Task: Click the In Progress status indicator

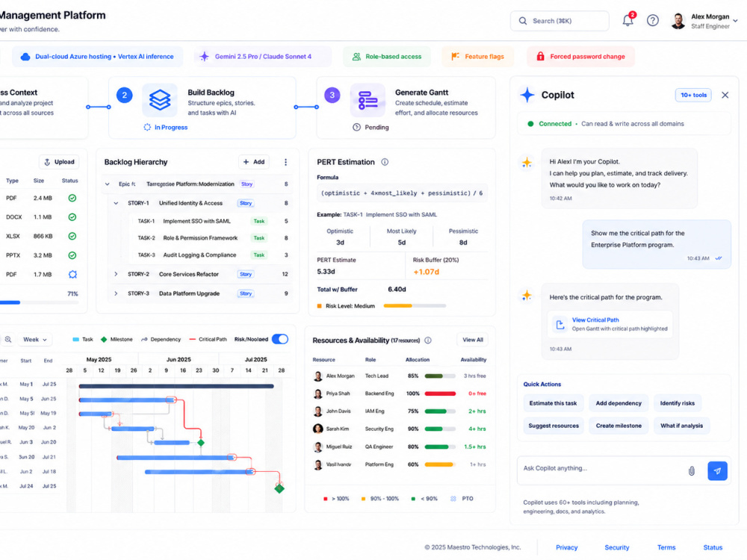Action: point(166,127)
